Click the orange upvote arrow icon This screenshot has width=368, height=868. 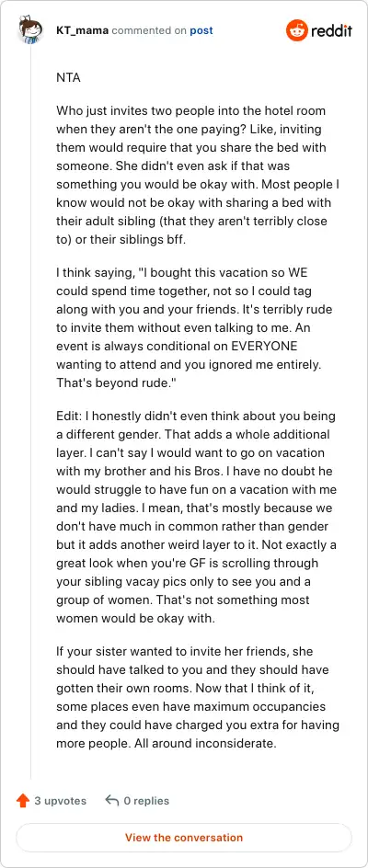point(23,801)
